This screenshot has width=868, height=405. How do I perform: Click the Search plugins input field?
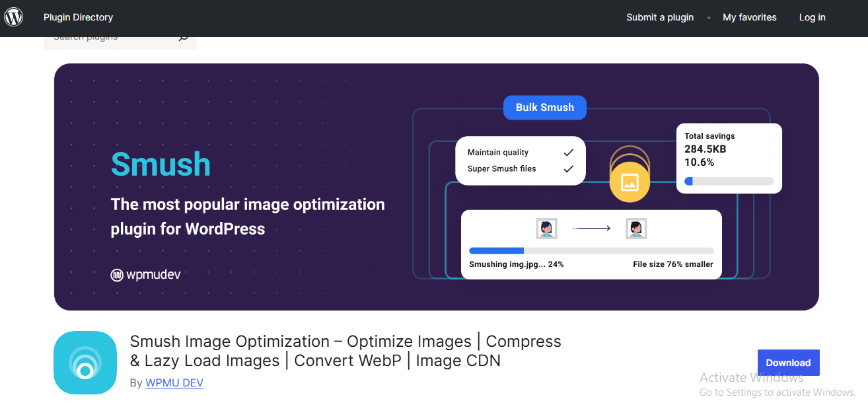109,40
